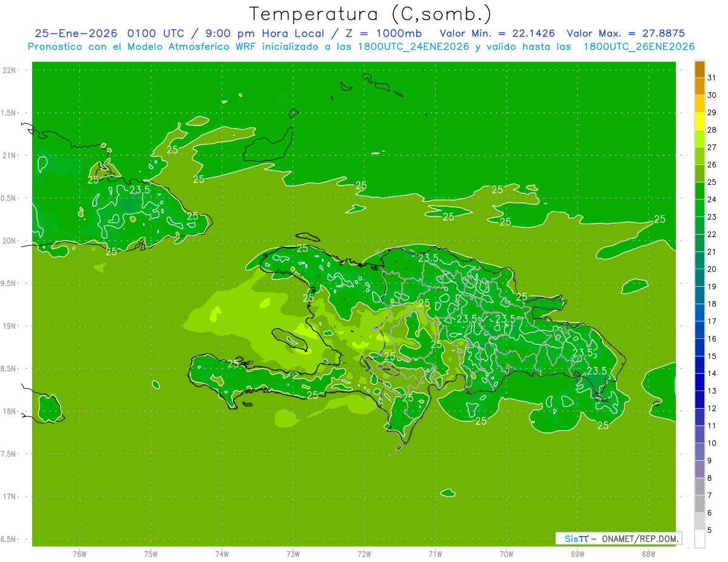Click the legend value 25
Viewport: 728px width, 562px height.
click(x=712, y=182)
